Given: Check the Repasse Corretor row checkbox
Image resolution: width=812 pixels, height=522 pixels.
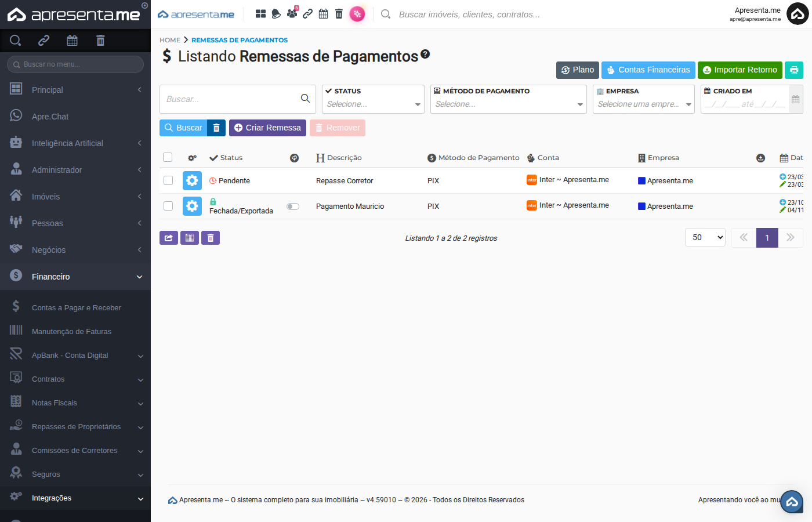Looking at the screenshot, I should [168, 180].
